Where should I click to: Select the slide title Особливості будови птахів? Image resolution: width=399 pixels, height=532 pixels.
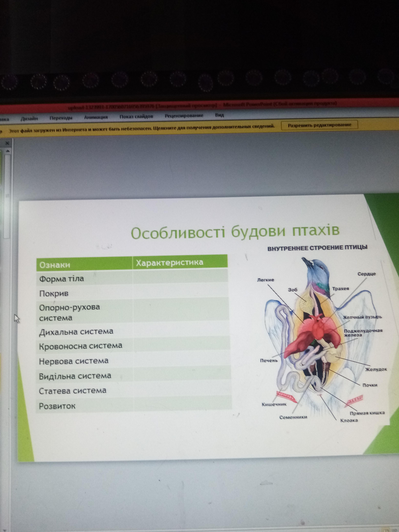(235, 232)
